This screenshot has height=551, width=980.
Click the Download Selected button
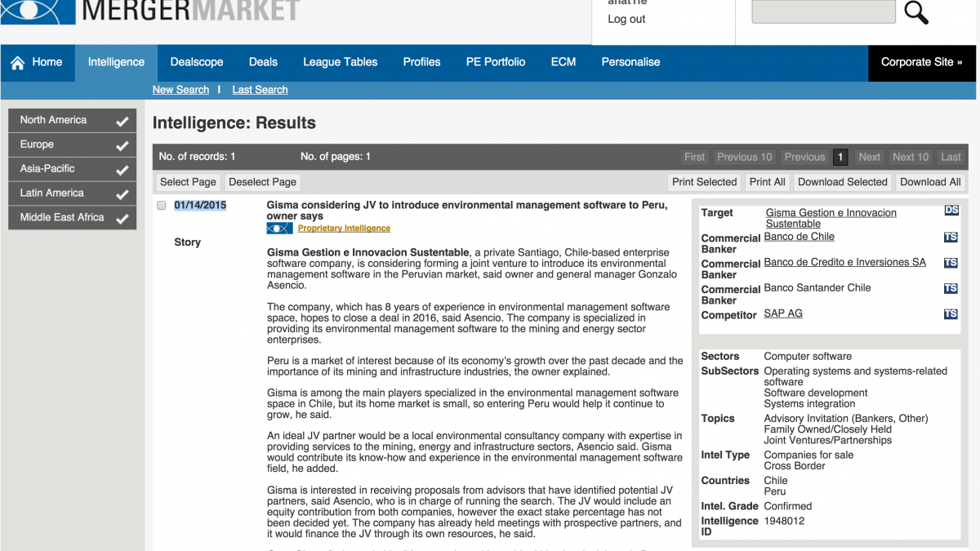tap(842, 182)
